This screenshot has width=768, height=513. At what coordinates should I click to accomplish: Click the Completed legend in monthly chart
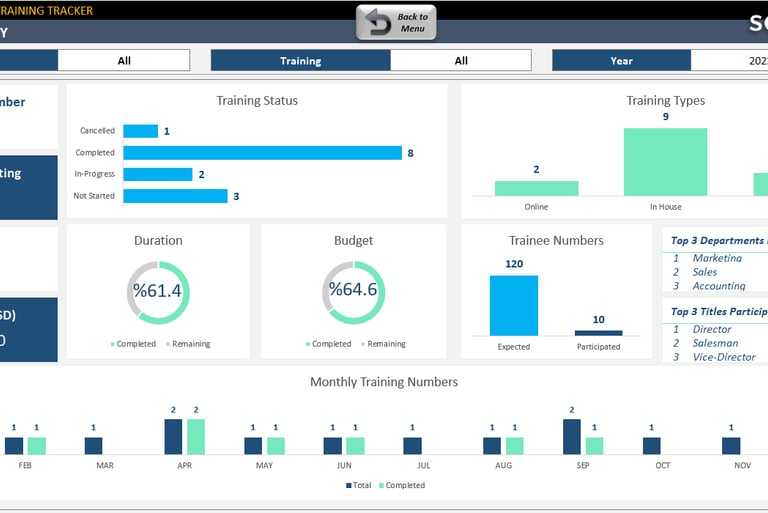(402, 485)
